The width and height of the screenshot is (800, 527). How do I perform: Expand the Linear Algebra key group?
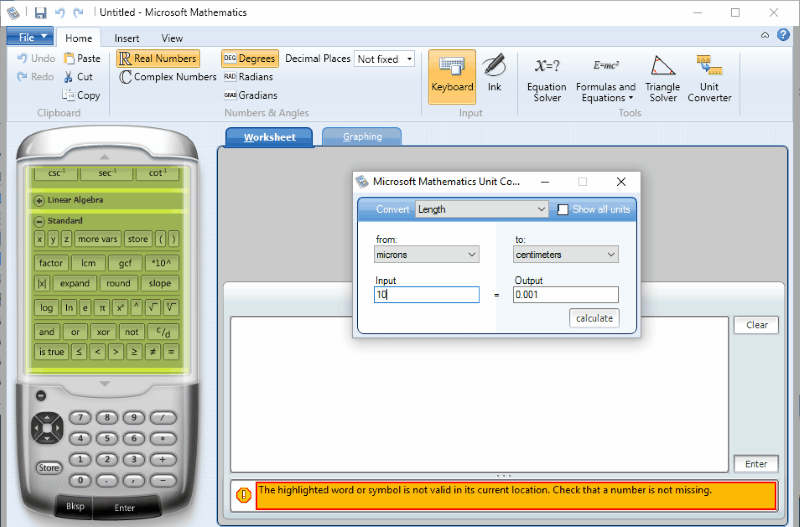[x=39, y=200]
